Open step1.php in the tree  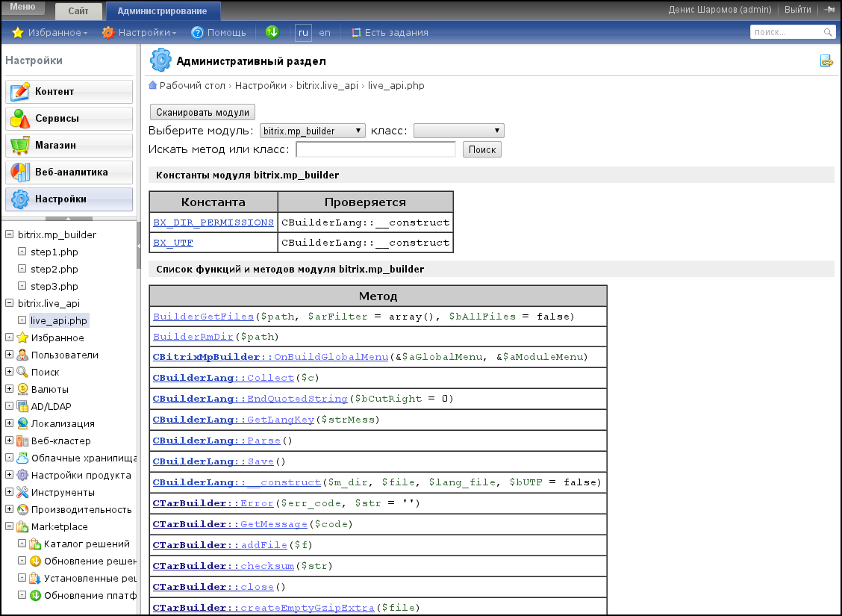pyautogui.click(x=54, y=252)
